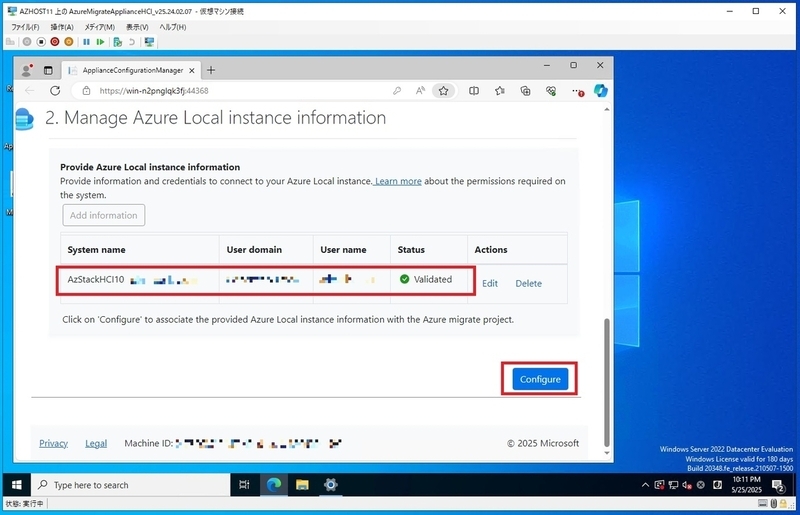Click the Validated status text

[x=433, y=279]
